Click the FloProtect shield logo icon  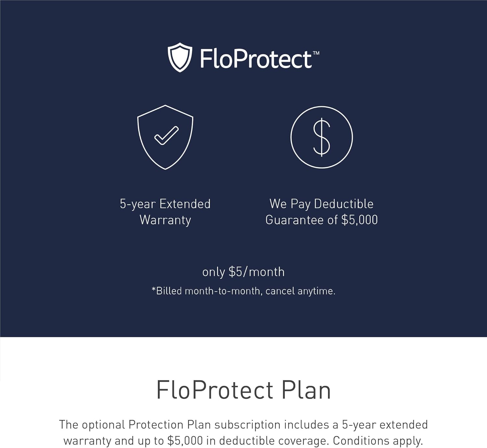click(x=180, y=58)
